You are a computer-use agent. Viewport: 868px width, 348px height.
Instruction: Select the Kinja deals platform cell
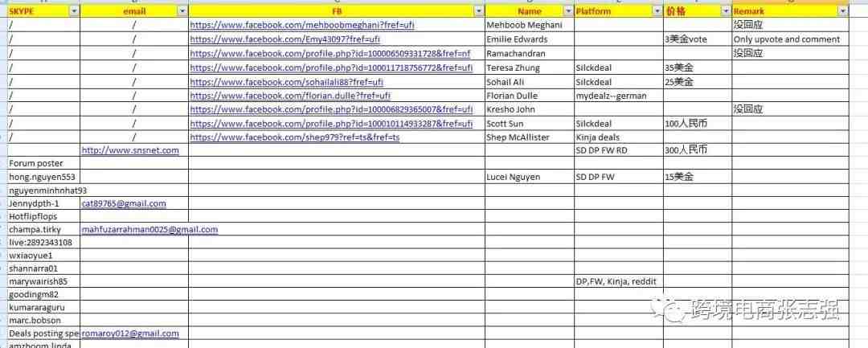(x=619, y=137)
